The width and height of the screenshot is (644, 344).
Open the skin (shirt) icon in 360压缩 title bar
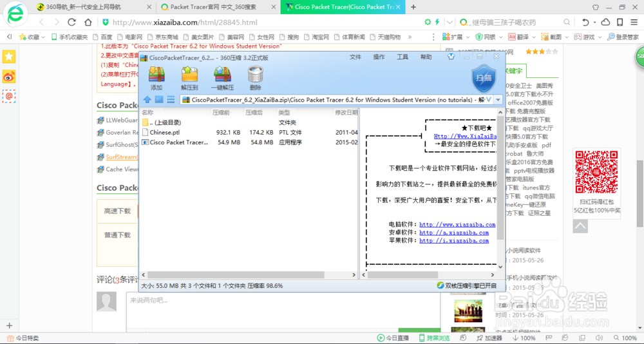pos(452,57)
